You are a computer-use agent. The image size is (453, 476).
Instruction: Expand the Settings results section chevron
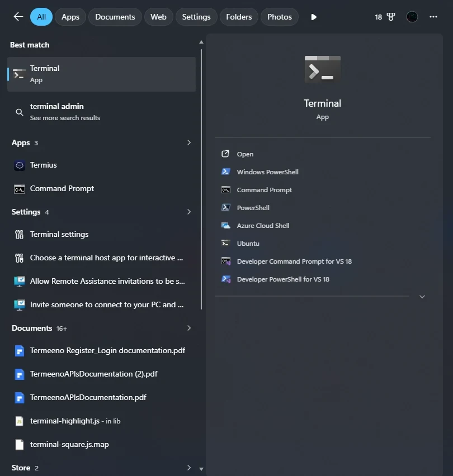[189, 212]
